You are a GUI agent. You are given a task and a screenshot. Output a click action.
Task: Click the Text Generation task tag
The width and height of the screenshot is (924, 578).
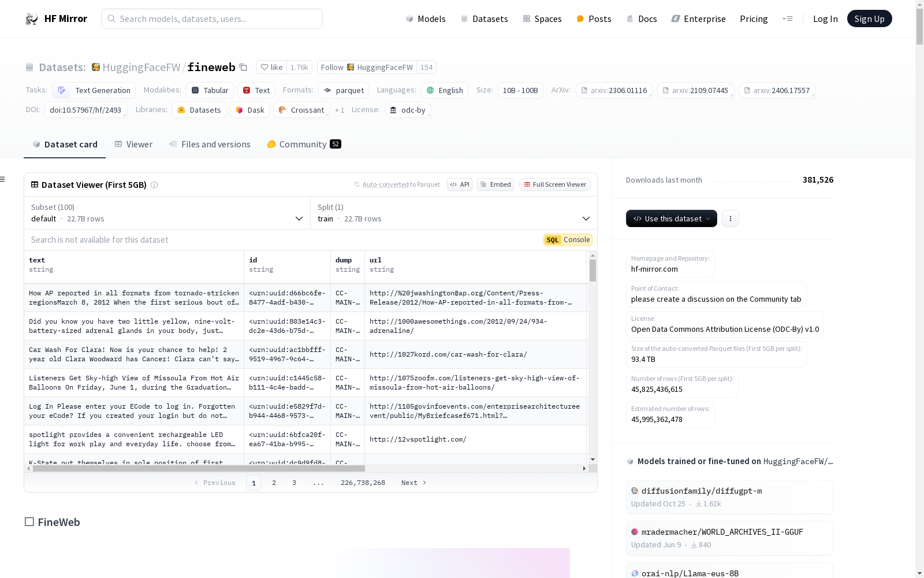[94, 91]
